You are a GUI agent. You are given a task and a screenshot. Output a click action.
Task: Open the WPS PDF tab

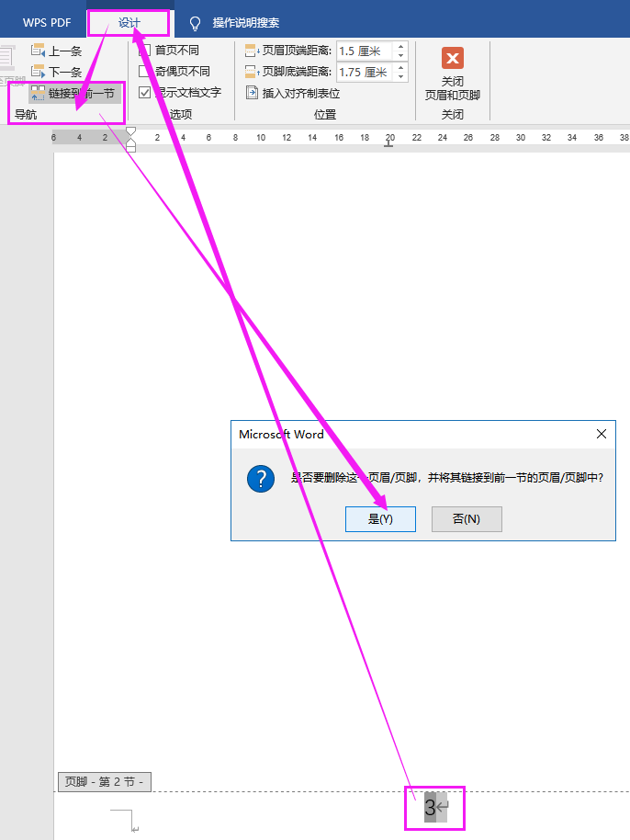coord(47,23)
